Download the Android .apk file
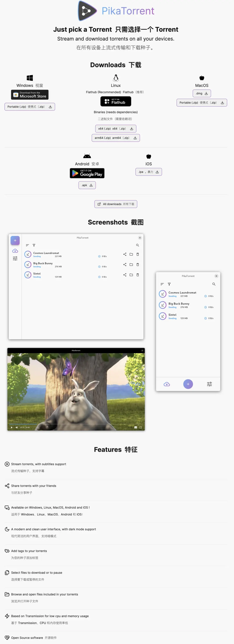234x644 pixels. [87, 185]
